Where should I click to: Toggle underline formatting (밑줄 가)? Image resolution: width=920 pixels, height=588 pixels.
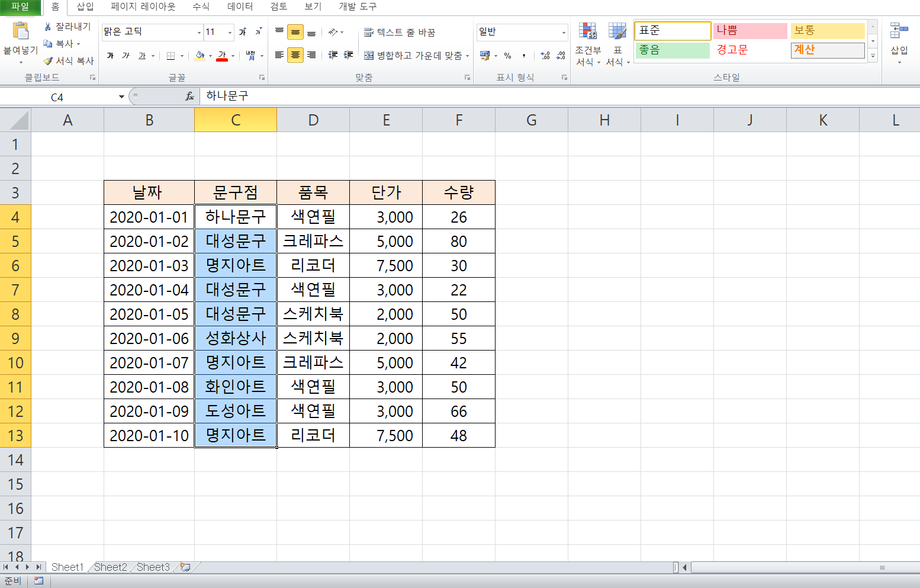[142, 56]
